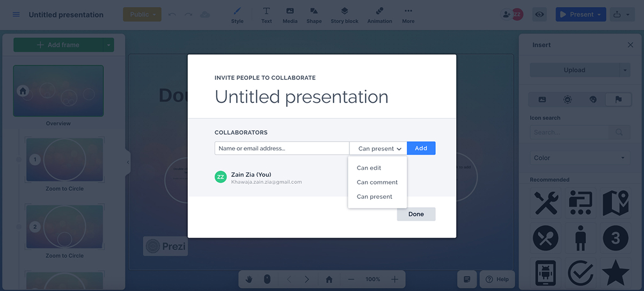The height and width of the screenshot is (291, 644).
Task: Click the preview eye icon
Action: pos(539,14)
